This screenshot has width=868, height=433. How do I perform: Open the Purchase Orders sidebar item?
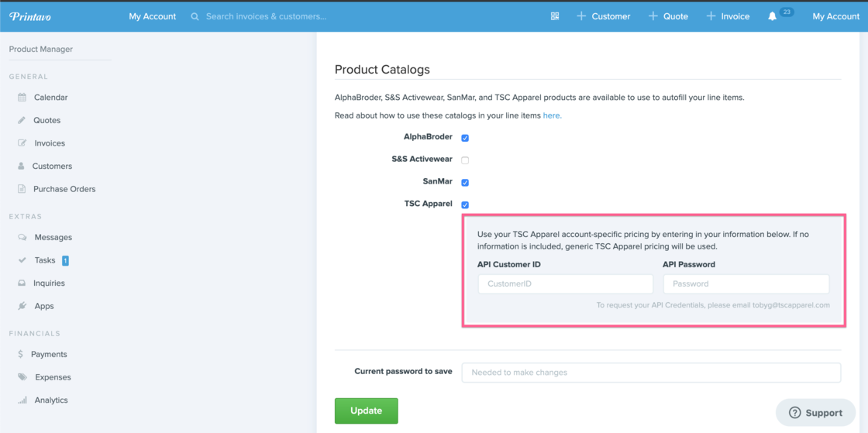click(64, 189)
